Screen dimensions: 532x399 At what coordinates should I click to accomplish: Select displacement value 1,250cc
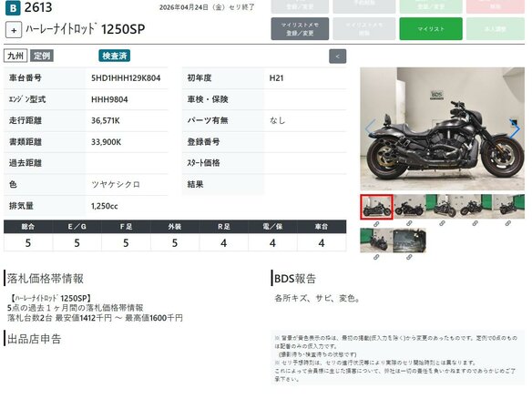click(104, 206)
